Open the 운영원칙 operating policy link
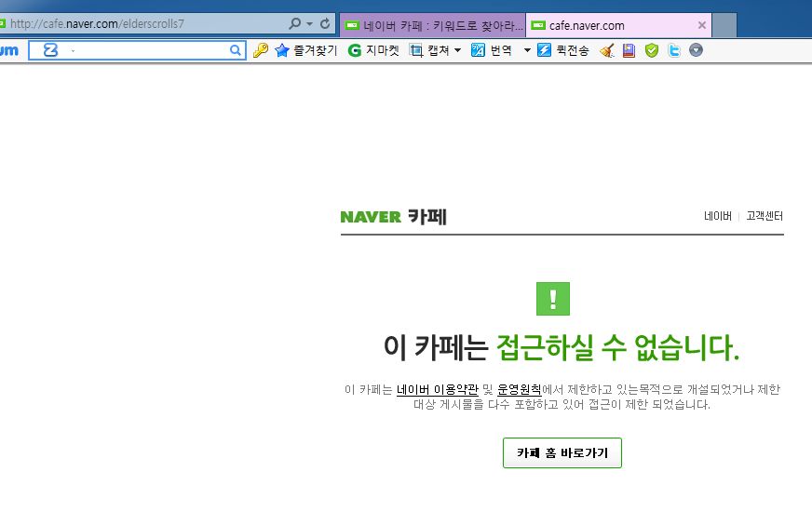 click(520, 389)
